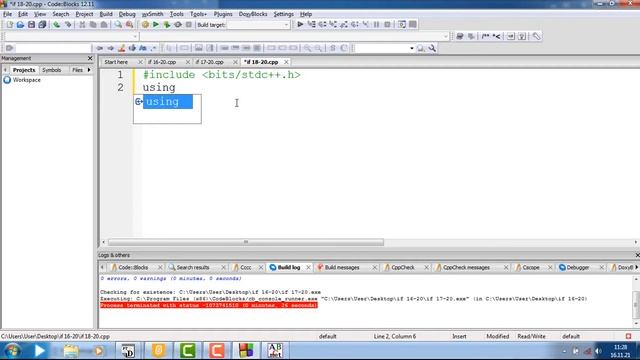The image size is (640, 360).
Task: Click the editor horizontal scrollbar thumb
Action: tap(246, 242)
